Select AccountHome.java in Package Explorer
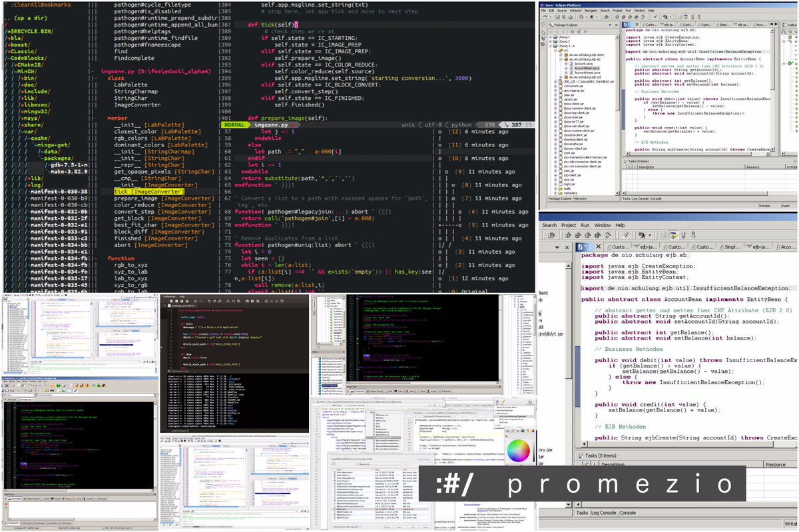The width and height of the screenshot is (799, 532). (x=587, y=73)
